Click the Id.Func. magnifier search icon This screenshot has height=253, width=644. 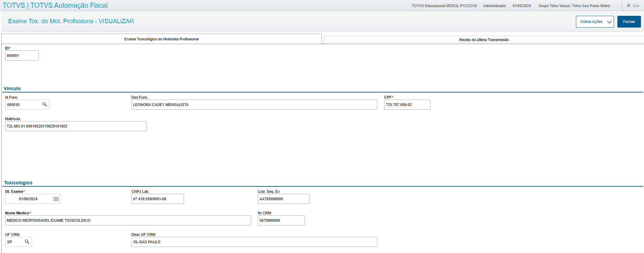pos(44,105)
